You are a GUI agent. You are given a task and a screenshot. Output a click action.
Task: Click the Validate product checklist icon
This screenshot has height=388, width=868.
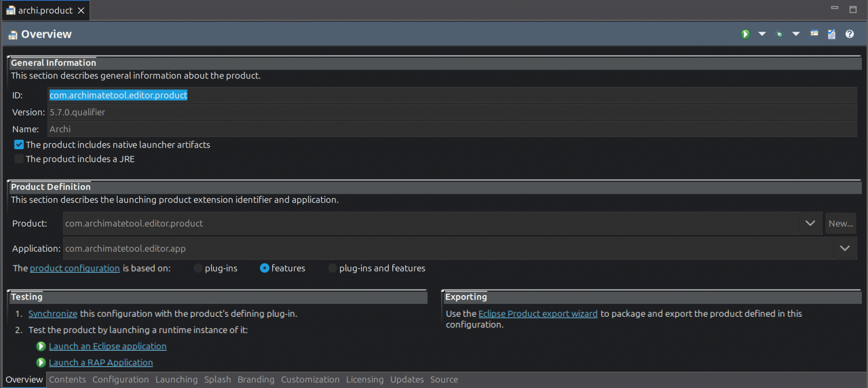click(831, 35)
